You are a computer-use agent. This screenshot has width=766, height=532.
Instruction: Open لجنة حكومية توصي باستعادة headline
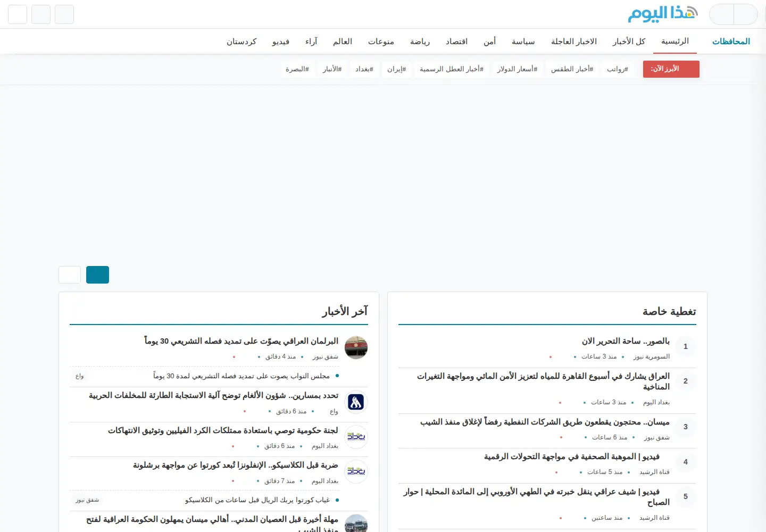pyautogui.click(x=223, y=430)
